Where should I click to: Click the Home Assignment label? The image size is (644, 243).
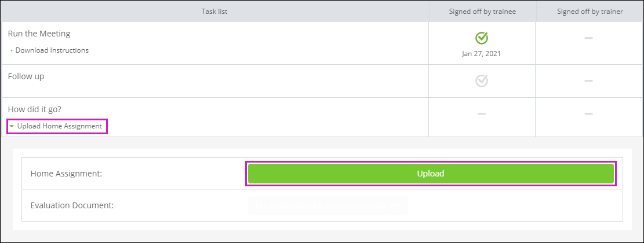click(66, 174)
